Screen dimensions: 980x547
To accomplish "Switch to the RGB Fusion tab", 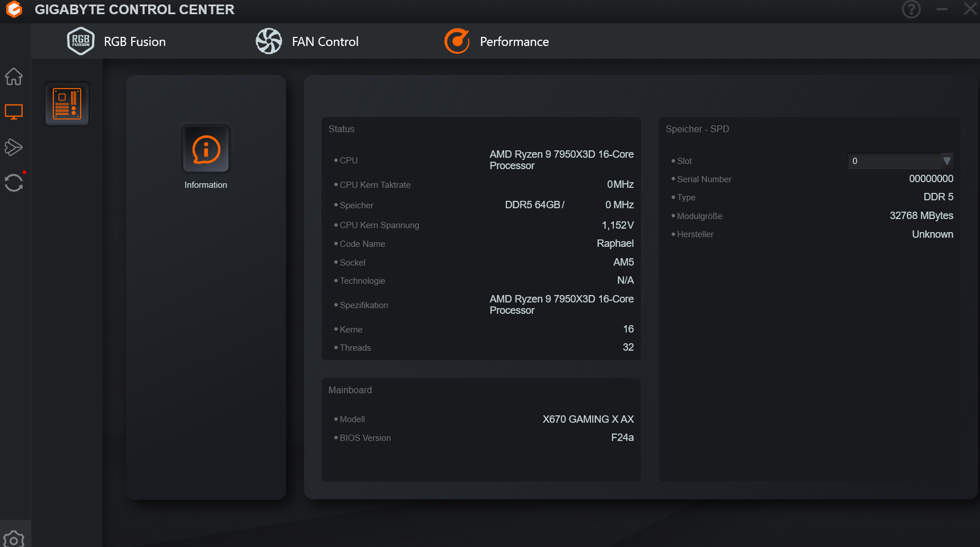I will click(135, 41).
